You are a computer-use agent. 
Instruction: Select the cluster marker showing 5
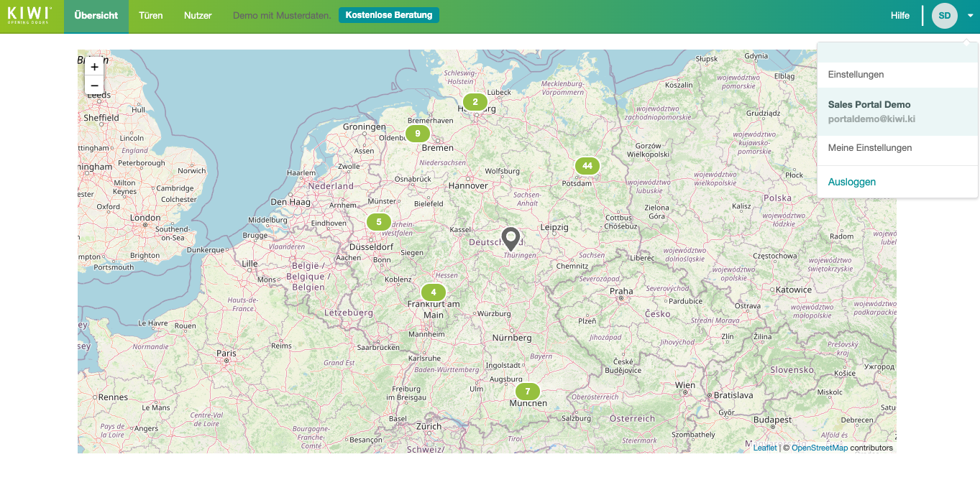point(379,222)
